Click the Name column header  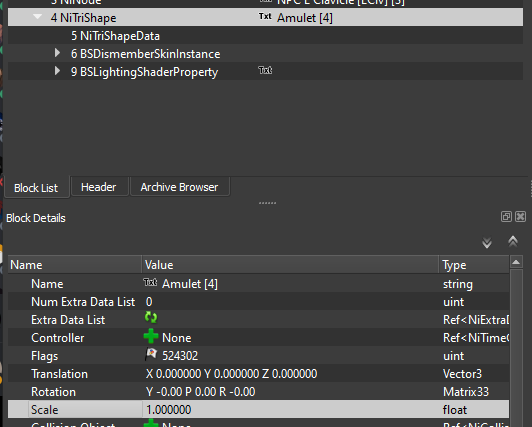pos(75,265)
